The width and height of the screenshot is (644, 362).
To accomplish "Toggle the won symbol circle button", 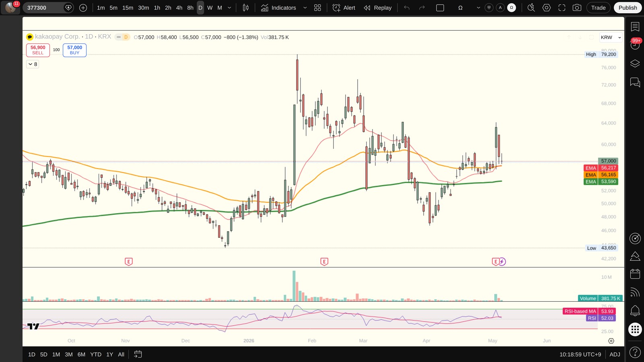I will pos(489,8).
